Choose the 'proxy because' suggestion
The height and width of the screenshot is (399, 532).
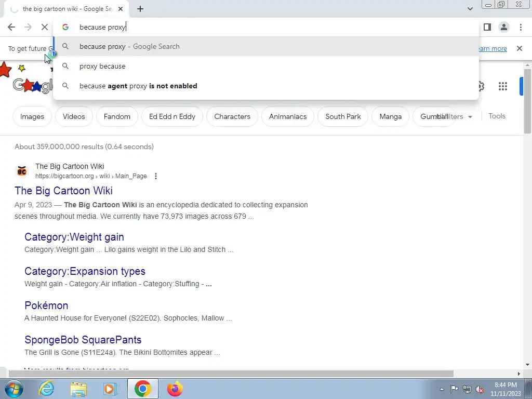(x=266, y=66)
